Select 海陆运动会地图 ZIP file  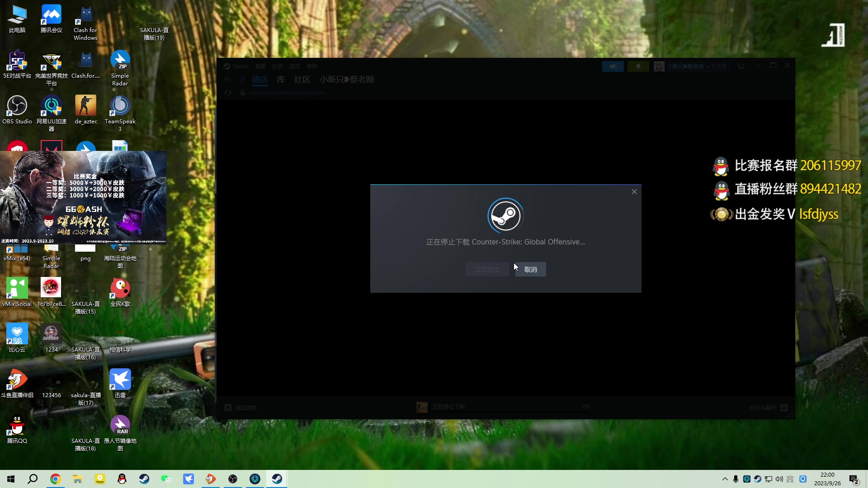tap(120, 257)
